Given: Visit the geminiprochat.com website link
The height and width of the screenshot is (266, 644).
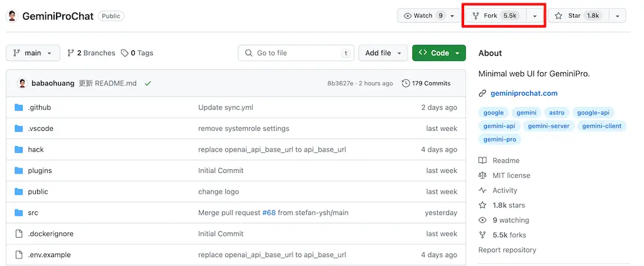Looking at the screenshot, I should click(x=524, y=93).
